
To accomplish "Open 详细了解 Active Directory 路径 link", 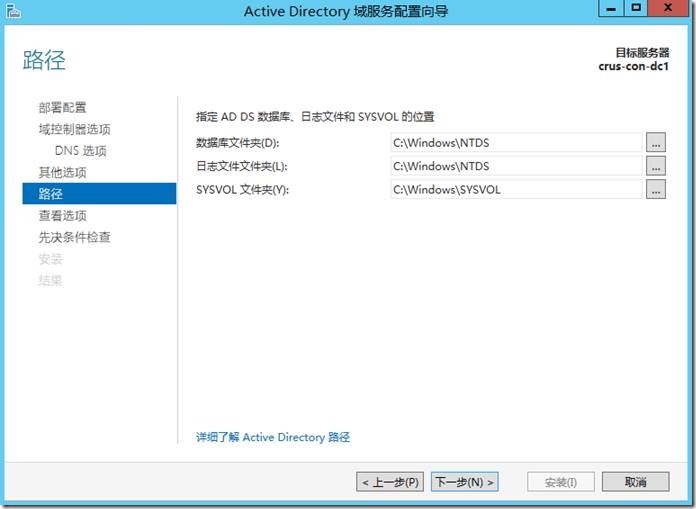I will click(x=273, y=437).
